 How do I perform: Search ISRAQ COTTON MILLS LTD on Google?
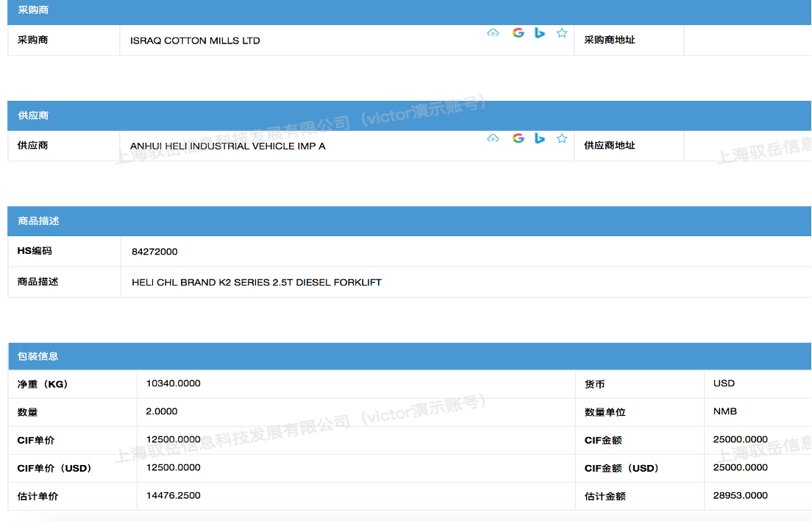(x=519, y=33)
